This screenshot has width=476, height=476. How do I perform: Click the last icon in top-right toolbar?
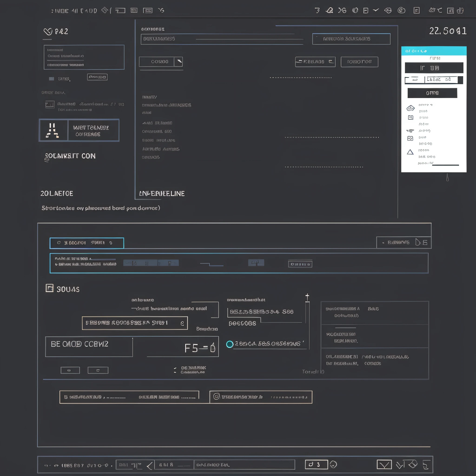[x=460, y=11]
